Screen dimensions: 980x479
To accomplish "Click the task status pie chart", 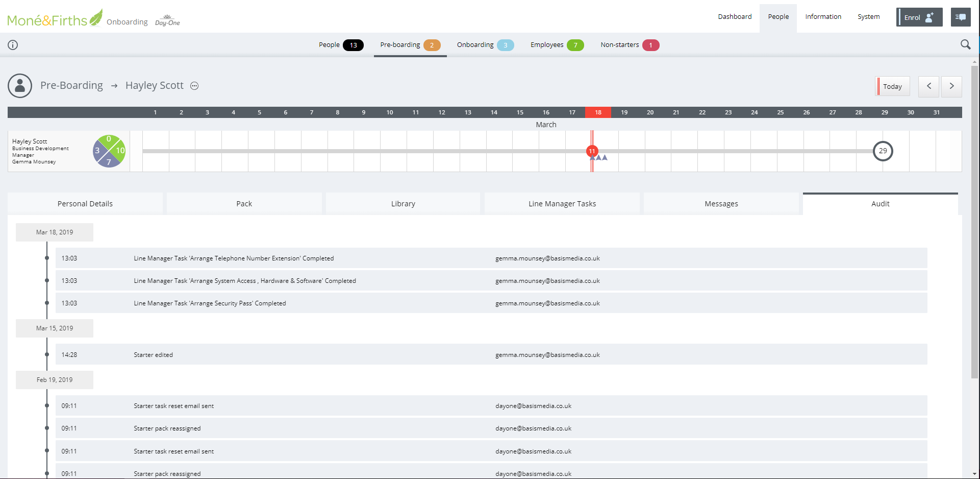I will pos(109,151).
